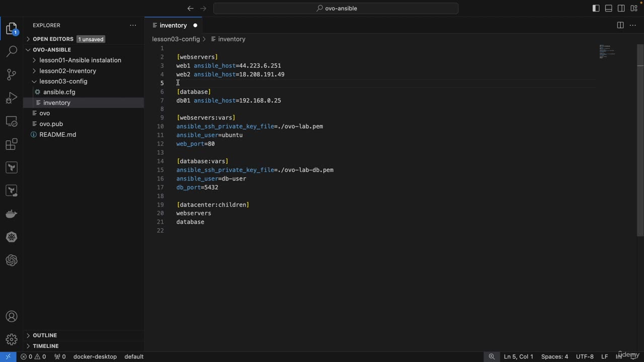
Task: Open the remote window indicator
Action: click(8, 356)
